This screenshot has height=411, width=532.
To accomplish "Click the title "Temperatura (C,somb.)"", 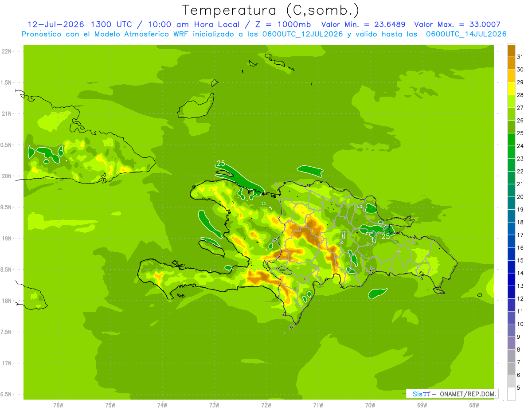I will click(271, 10).
